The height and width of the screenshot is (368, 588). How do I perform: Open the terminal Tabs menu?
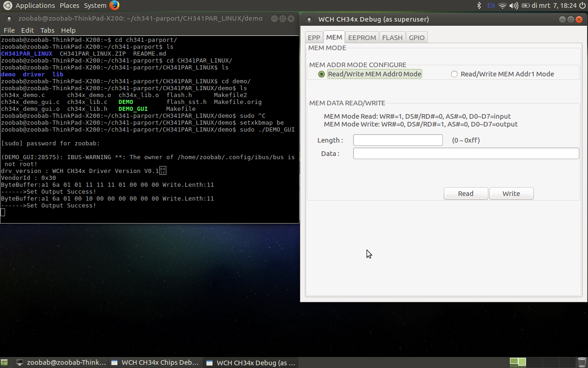pyautogui.click(x=47, y=30)
